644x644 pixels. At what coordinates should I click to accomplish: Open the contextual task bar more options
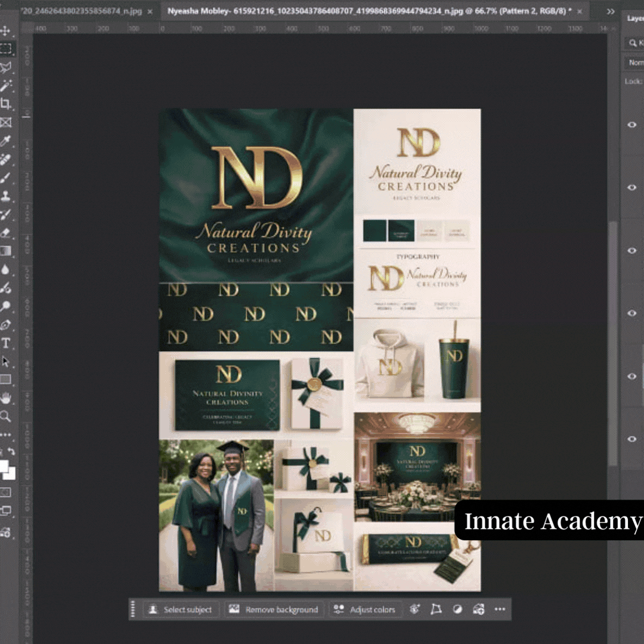point(500,609)
